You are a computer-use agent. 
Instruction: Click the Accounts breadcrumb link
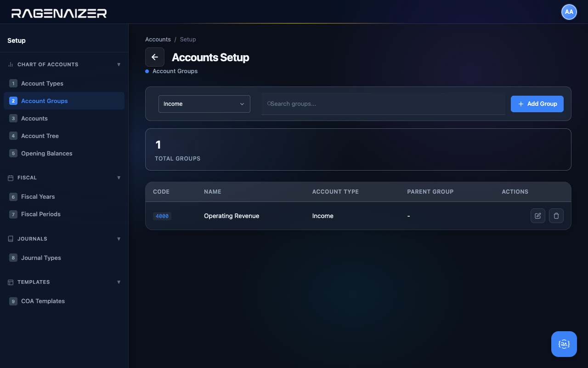coord(158,40)
